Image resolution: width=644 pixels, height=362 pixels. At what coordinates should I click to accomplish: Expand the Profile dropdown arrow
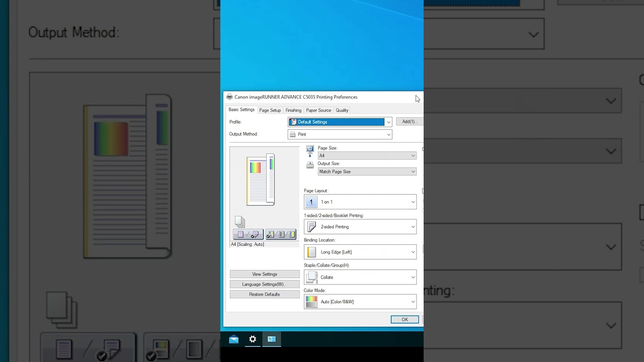388,122
